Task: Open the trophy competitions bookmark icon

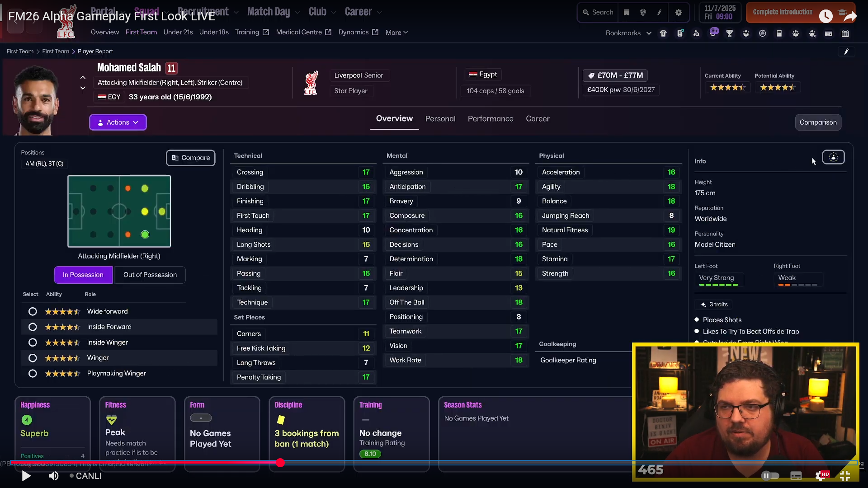Action: (729, 33)
